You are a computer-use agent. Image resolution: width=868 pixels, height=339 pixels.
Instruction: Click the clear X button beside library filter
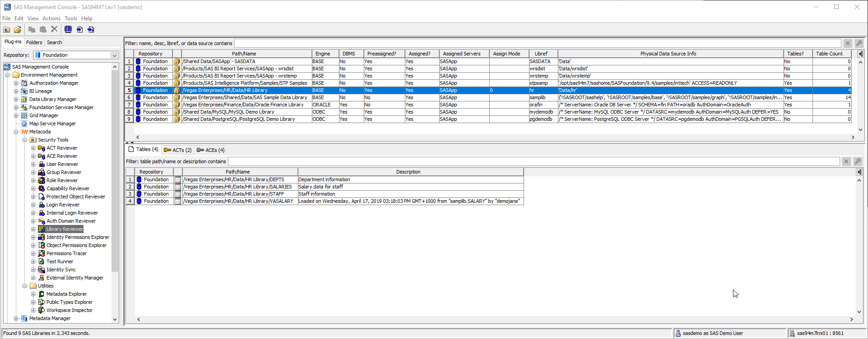848,43
